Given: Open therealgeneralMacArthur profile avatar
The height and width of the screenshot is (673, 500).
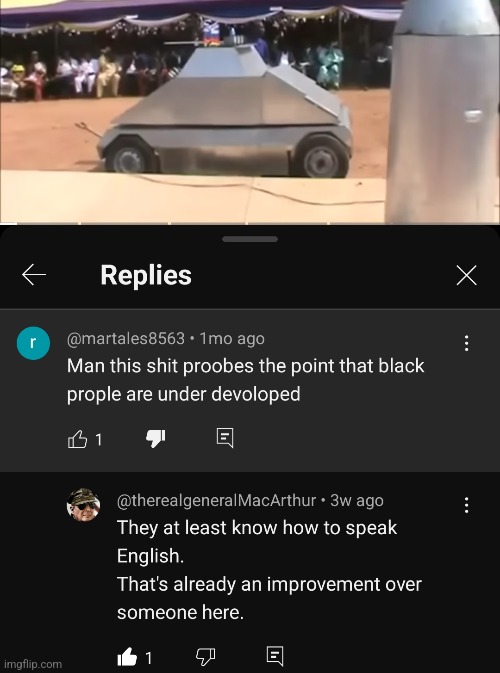Looking at the screenshot, I should coord(83,505).
